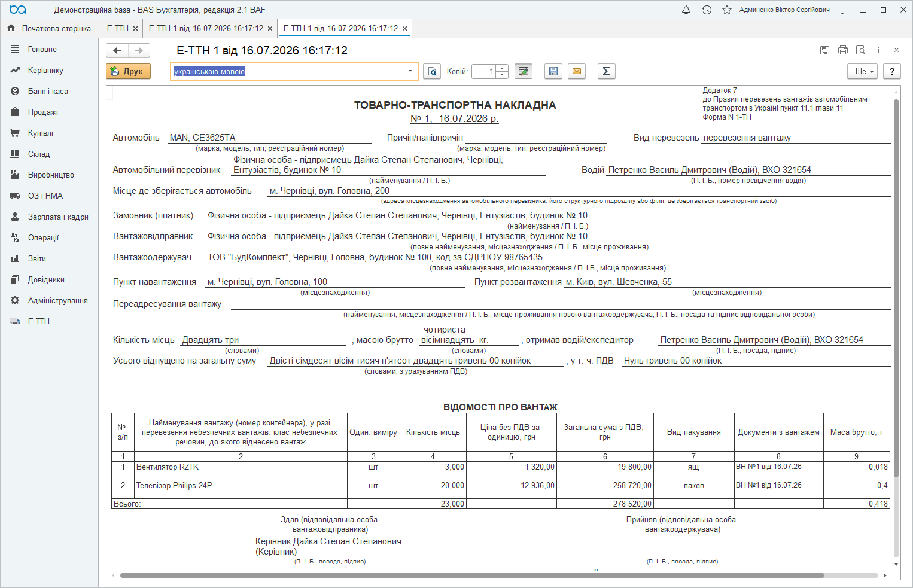Click the print language input field
Screen dimensions: 913x588
point(287,71)
